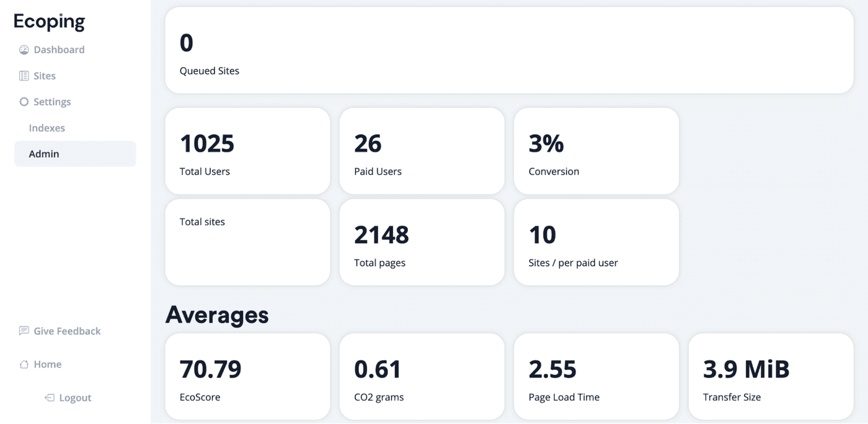Click the Sites list icon
Viewport: 868px width, 424px height.
tap(23, 75)
